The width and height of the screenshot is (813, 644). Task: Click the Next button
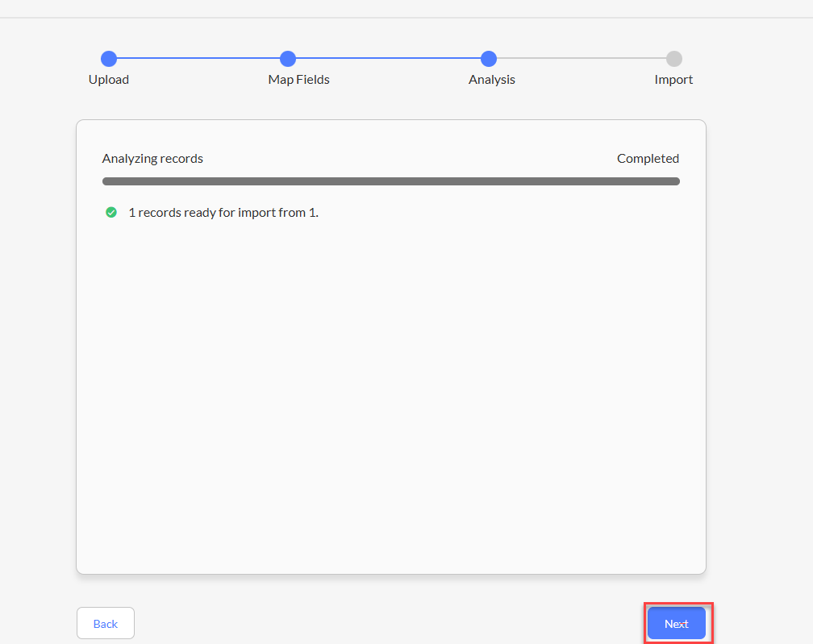pos(676,623)
